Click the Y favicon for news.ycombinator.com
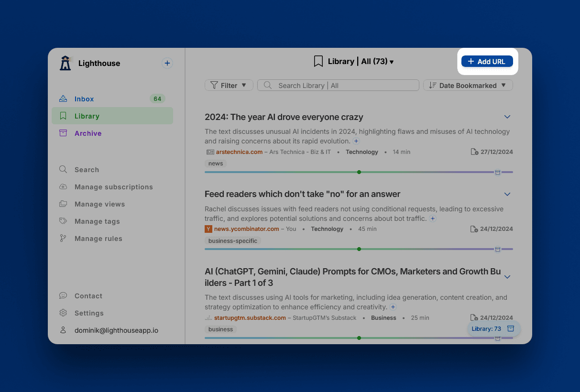This screenshot has width=580, height=392. click(x=208, y=229)
